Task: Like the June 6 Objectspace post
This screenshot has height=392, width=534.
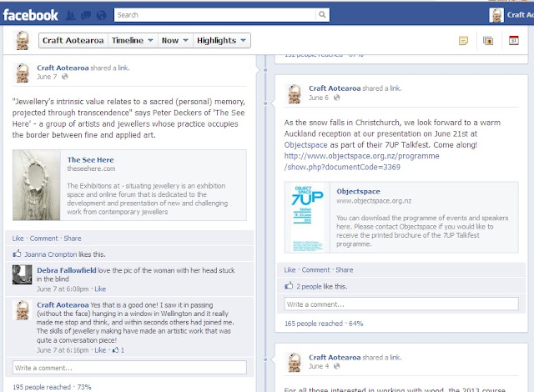Action: coord(290,270)
